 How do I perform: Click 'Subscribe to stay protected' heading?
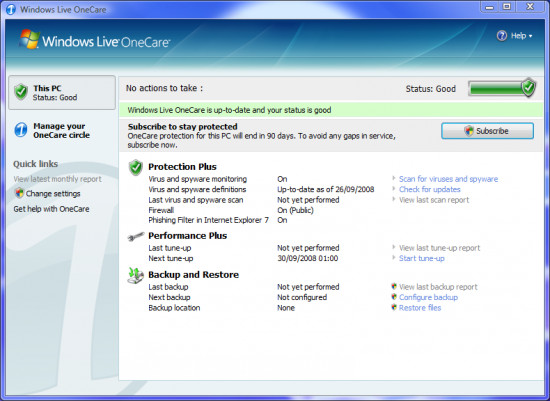tap(183, 127)
